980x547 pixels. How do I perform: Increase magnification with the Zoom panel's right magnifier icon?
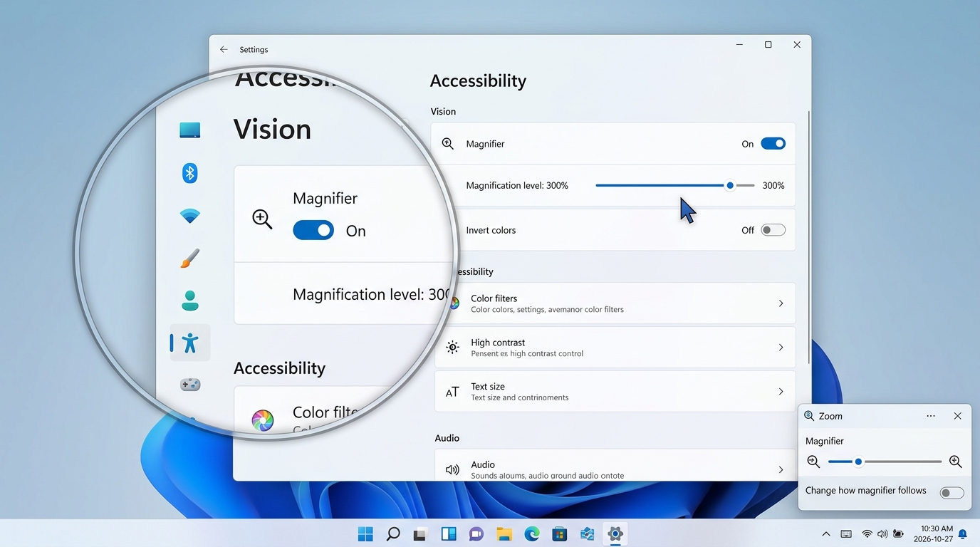pyautogui.click(x=956, y=462)
